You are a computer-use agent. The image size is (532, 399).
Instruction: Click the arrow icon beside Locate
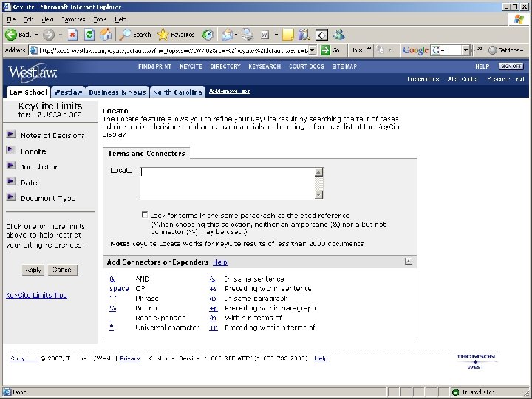(x=11, y=149)
